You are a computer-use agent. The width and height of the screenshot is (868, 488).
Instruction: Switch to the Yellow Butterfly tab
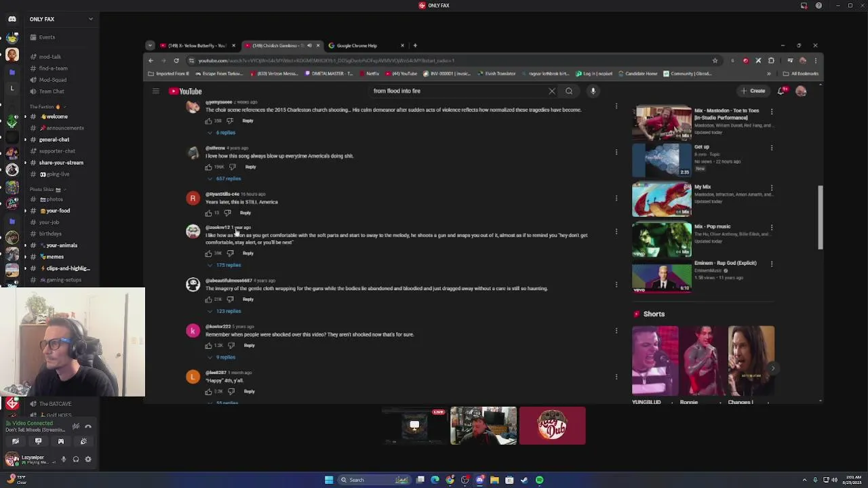197,45
